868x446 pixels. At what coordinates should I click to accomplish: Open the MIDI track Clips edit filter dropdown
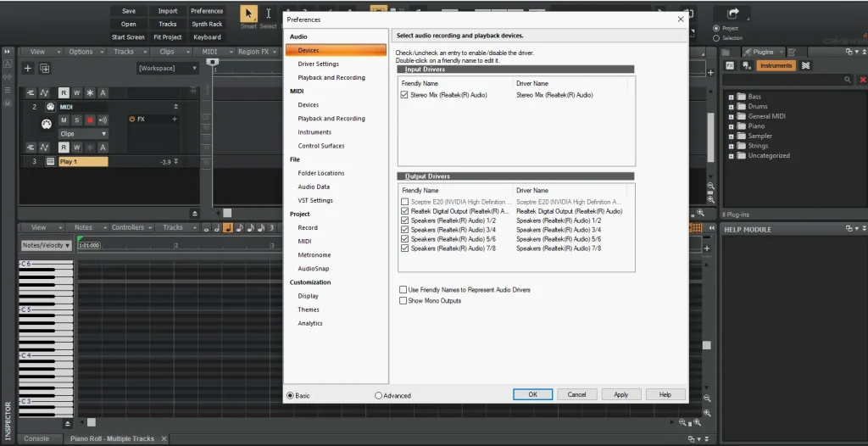point(84,134)
